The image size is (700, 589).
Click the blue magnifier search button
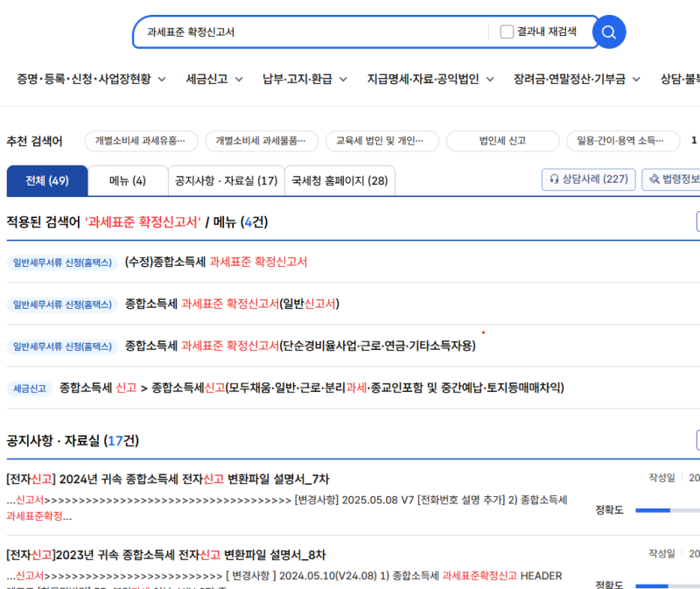(609, 32)
